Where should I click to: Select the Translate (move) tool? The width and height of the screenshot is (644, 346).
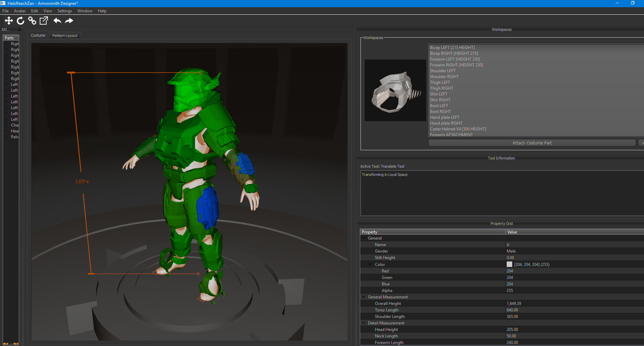coord(9,21)
